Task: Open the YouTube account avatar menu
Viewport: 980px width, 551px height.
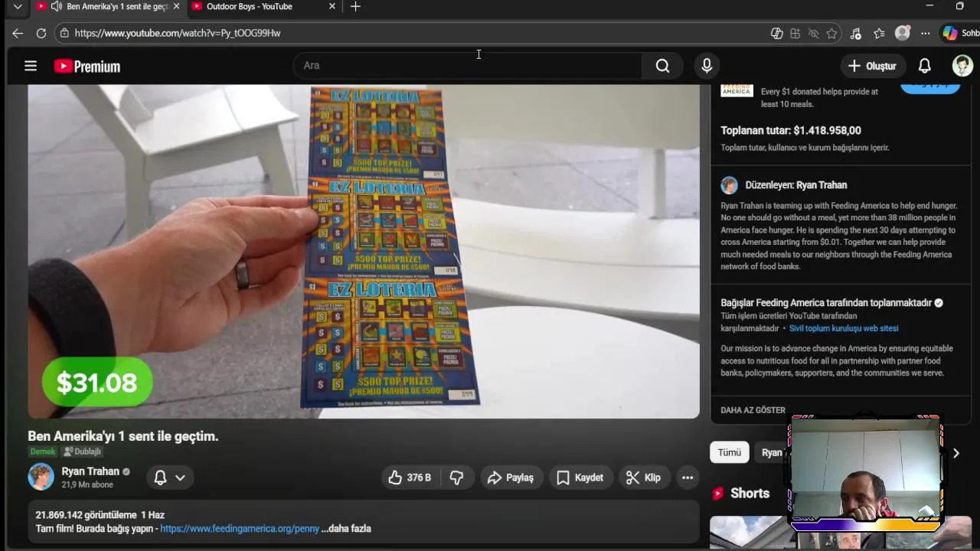Action: click(x=962, y=66)
